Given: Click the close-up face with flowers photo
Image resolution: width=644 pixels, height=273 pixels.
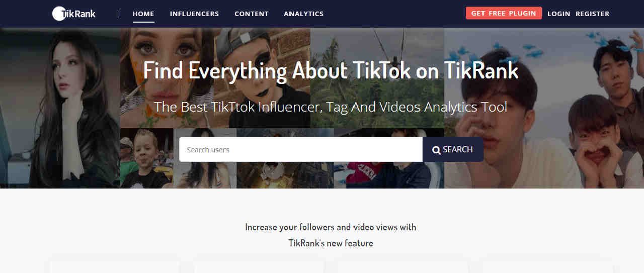Looking at the screenshot, I should click(167, 78).
